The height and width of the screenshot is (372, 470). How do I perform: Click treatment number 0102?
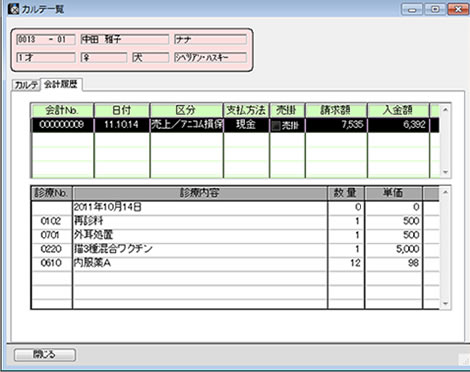[51, 221]
